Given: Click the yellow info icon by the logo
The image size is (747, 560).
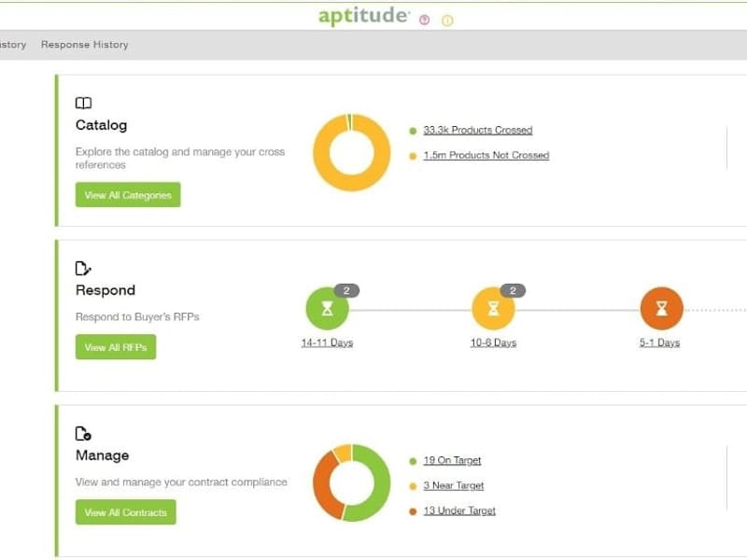Looking at the screenshot, I should click(x=447, y=21).
